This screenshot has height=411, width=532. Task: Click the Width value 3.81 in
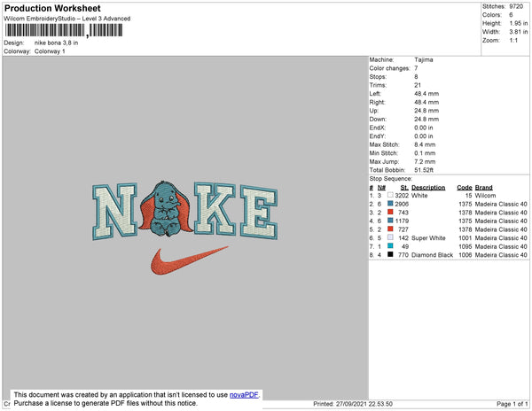(x=519, y=32)
